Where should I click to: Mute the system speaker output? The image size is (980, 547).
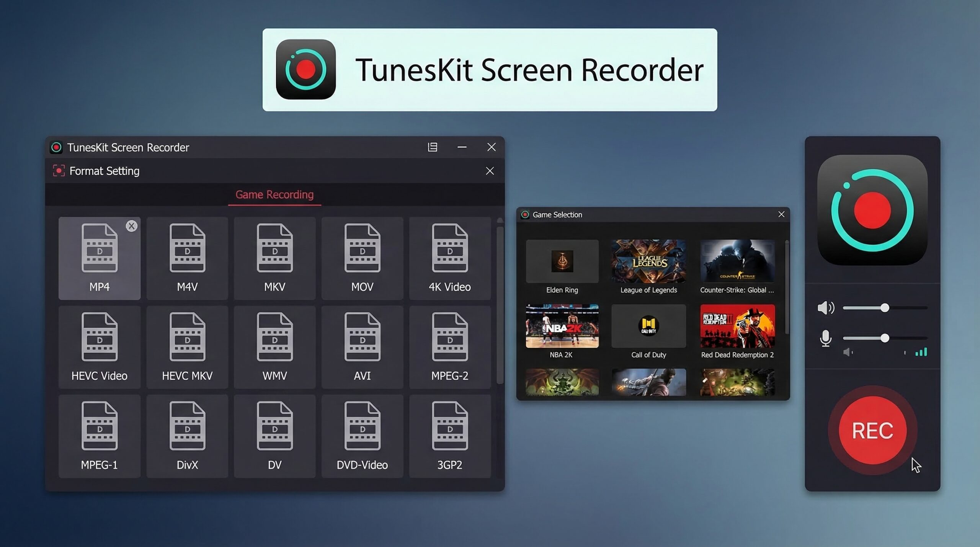826,307
